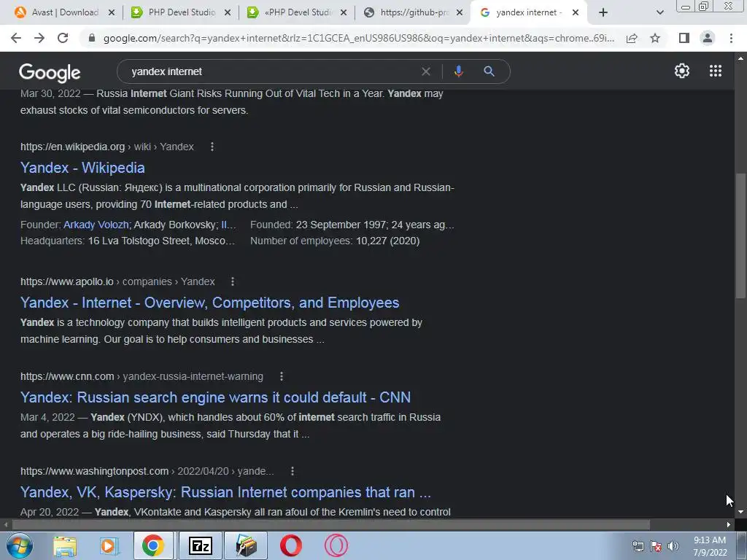Open more options for the washingtonpost.com result
The image size is (747, 560).
pos(292,471)
